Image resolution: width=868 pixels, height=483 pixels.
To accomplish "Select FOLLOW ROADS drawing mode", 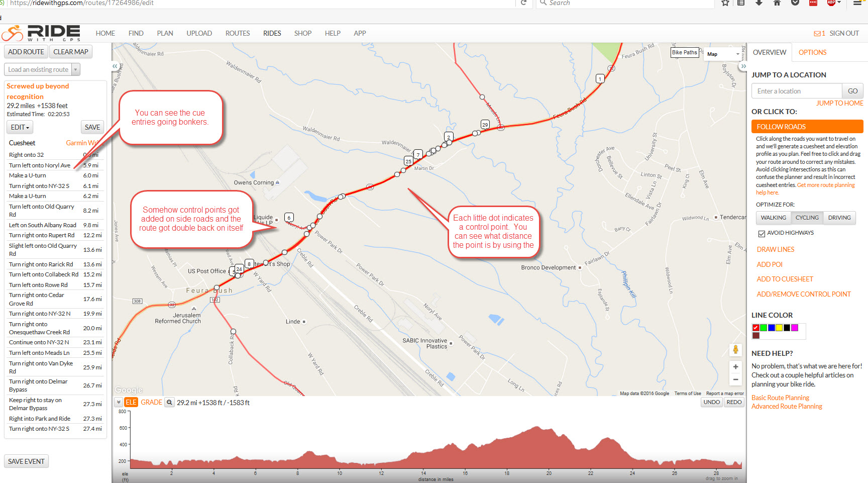I will click(807, 127).
